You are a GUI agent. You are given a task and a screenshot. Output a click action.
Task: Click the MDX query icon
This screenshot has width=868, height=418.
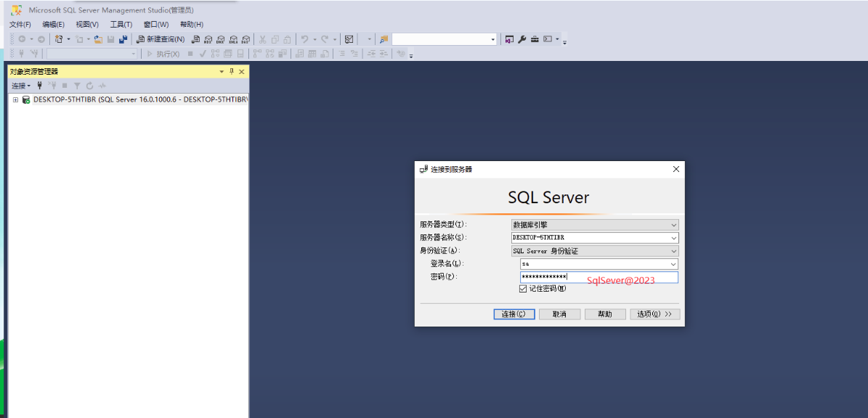pos(208,39)
